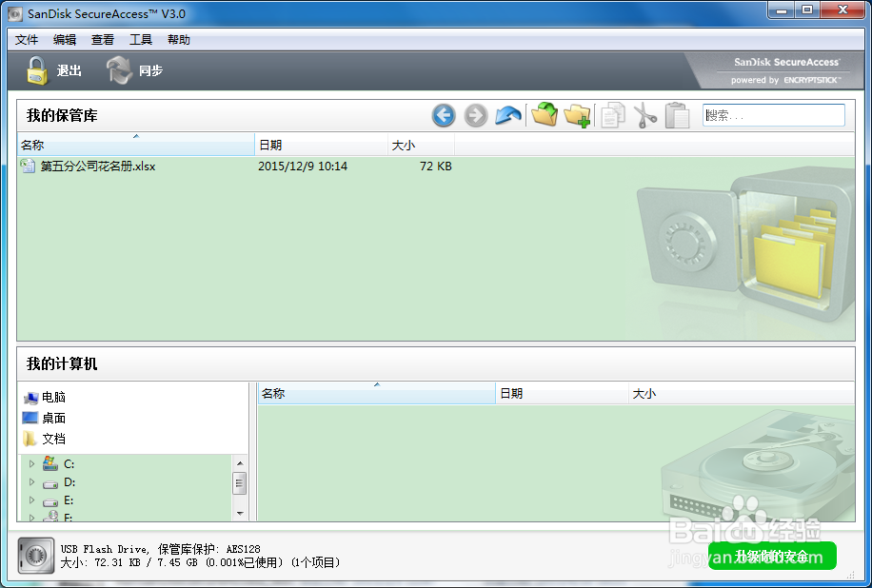Open the 文件 menu
Image resolution: width=872 pixels, height=588 pixels.
coord(27,39)
